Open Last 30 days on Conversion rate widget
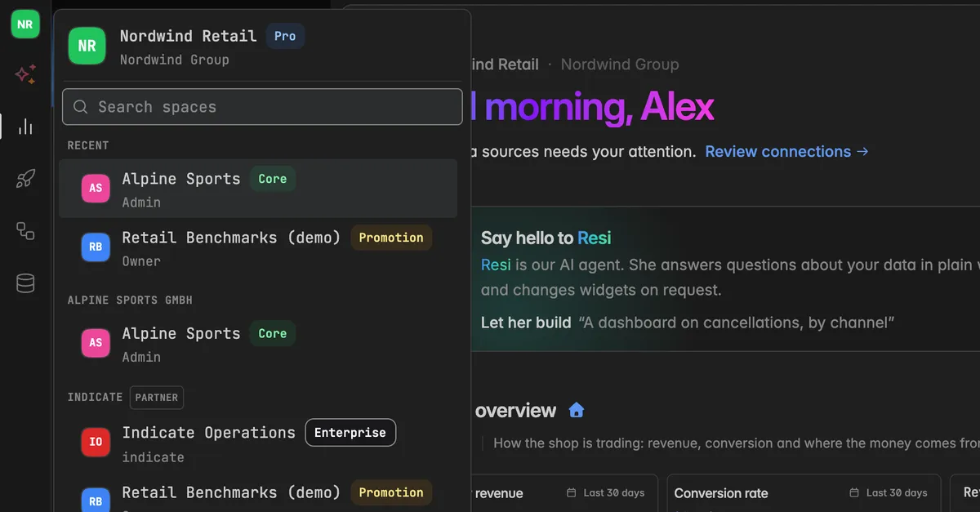Screen dimensions: 980x512 pyautogui.click(x=888, y=492)
